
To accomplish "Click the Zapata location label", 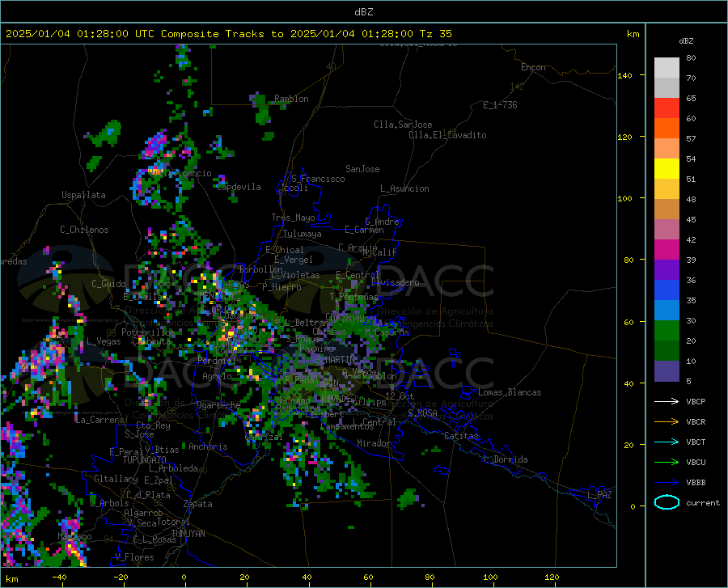I will click(198, 504).
